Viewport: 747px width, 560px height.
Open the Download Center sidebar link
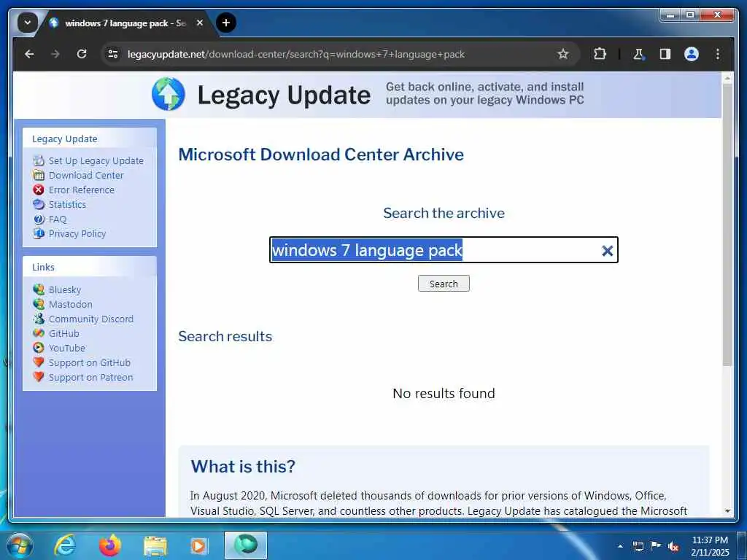click(x=86, y=175)
